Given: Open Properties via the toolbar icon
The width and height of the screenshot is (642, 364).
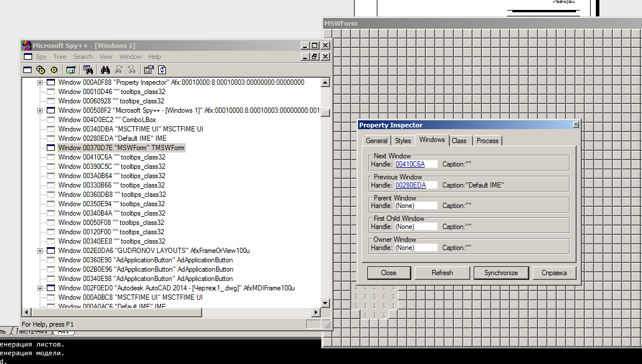Looking at the screenshot, I should (148, 70).
